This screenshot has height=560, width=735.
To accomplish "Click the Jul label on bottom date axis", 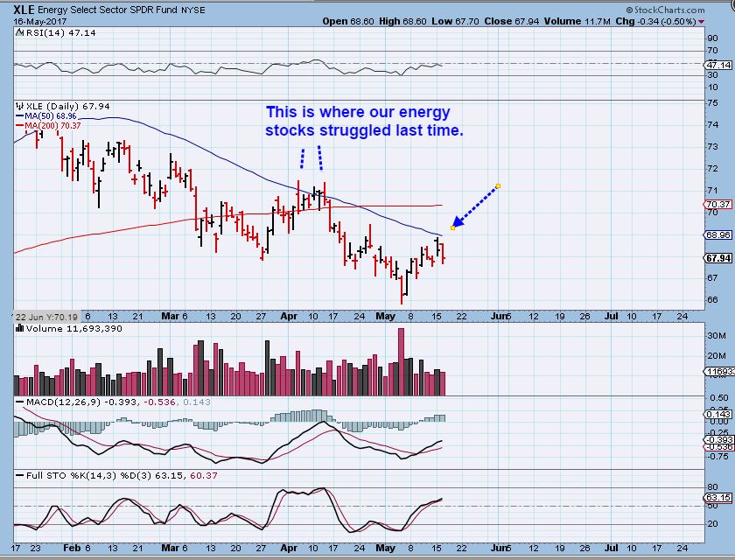I will [x=612, y=548].
